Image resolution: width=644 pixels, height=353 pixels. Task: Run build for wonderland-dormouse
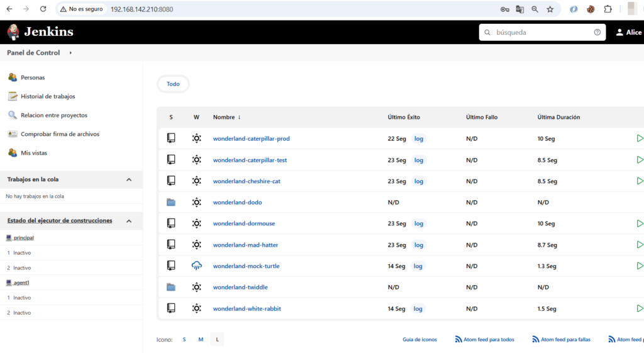click(640, 223)
